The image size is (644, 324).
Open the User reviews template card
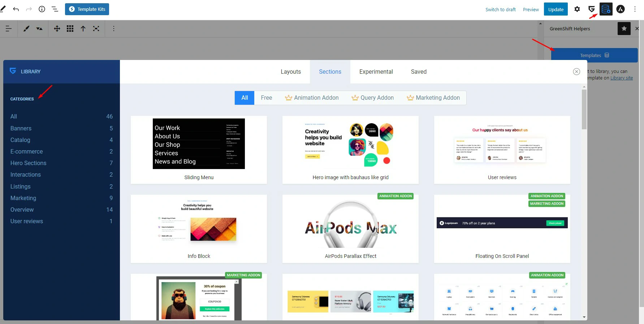(x=502, y=150)
